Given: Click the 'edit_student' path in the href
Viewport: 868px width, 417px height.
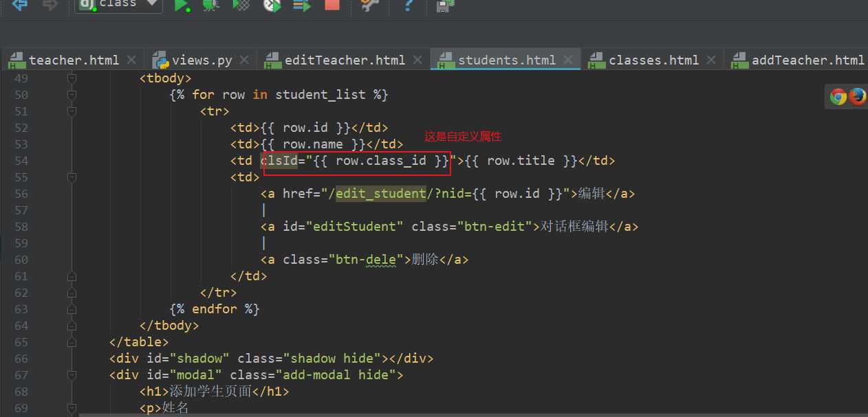Looking at the screenshot, I should [x=381, y=194].
